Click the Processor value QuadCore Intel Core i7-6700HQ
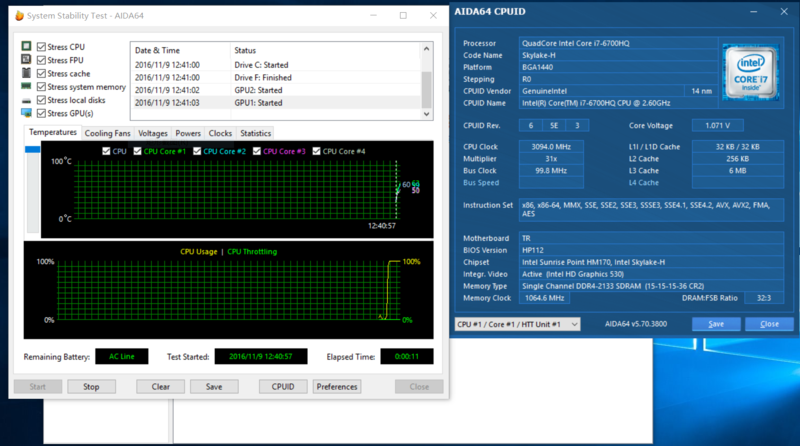 (618, 43)
